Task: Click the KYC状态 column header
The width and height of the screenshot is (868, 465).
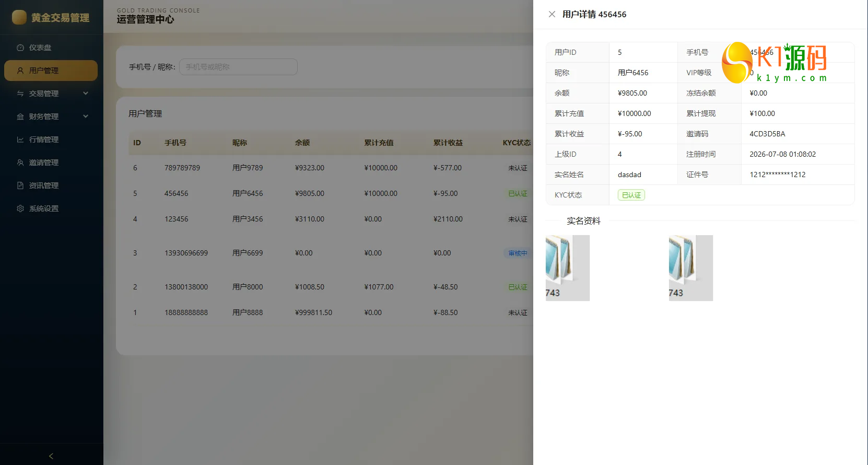Action: [x=517, y=143]
